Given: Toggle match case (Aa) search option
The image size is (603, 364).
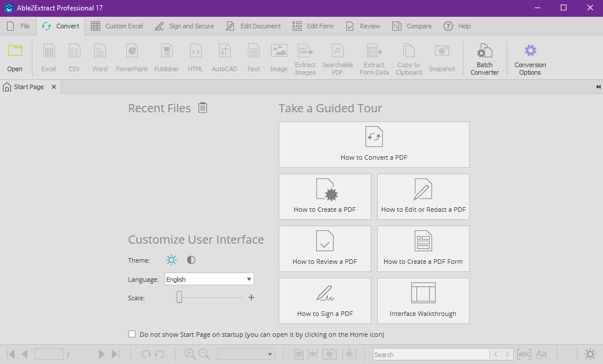Looking at the screenshot, I should coord(542,354).
